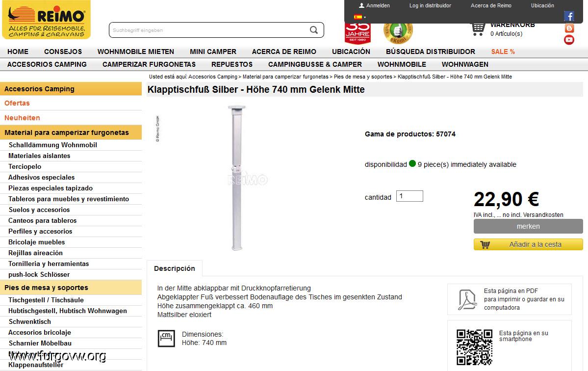Screen dimensions: 588x371
Task: Click the eKomi customer award badge
Action: pos(398,33)
